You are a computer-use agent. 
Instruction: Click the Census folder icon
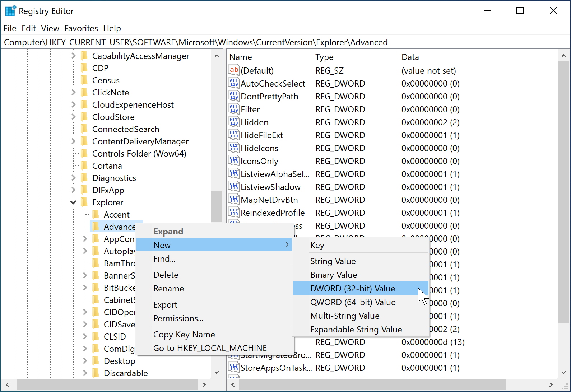point(84,80)
